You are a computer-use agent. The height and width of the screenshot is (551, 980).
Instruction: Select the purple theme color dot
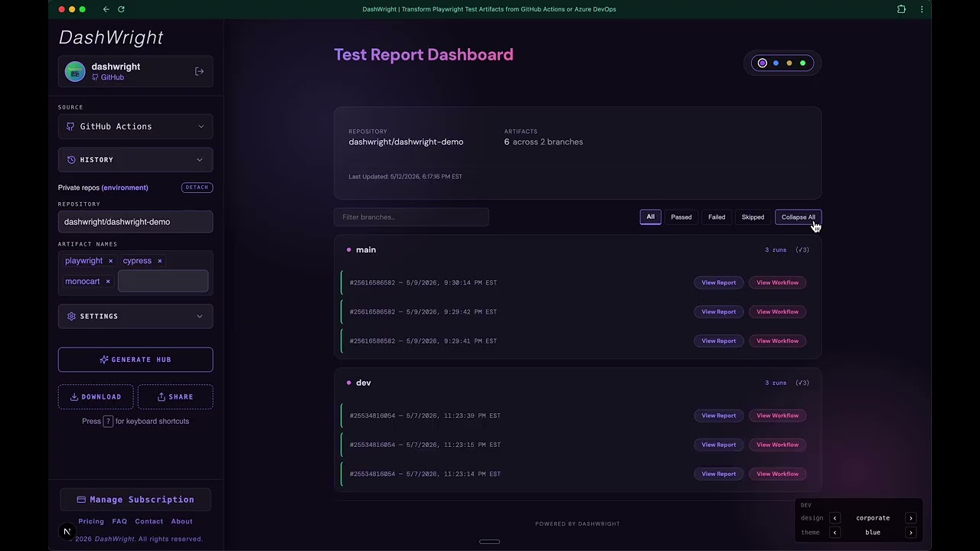[763, 63]
